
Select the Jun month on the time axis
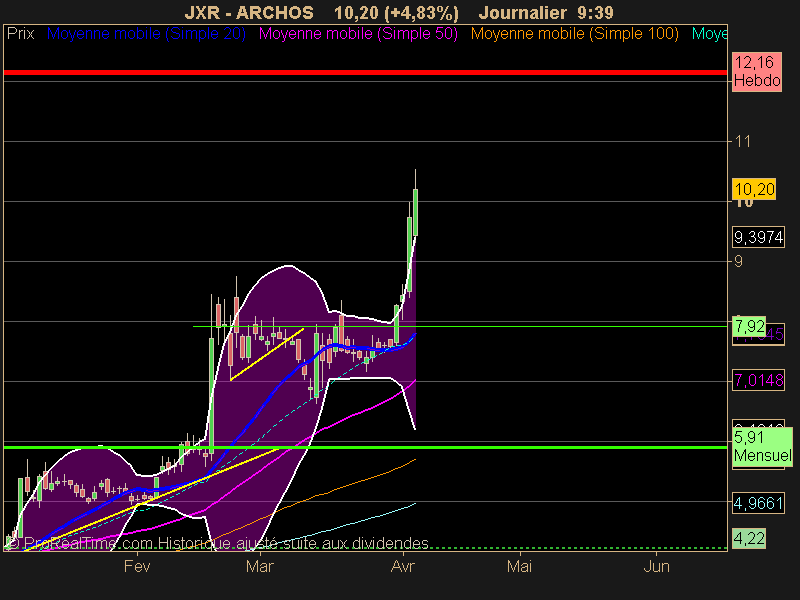656,566
